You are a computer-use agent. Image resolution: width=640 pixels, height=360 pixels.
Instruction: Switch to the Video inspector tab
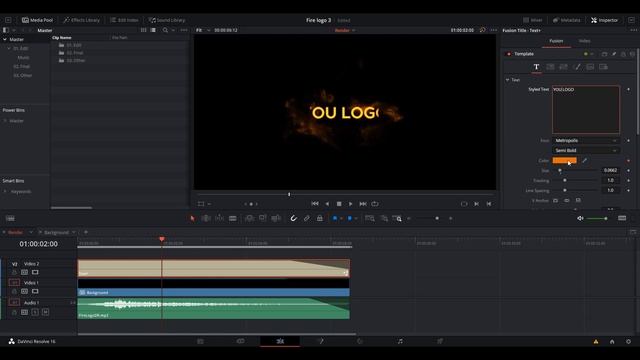click(584, 41)
